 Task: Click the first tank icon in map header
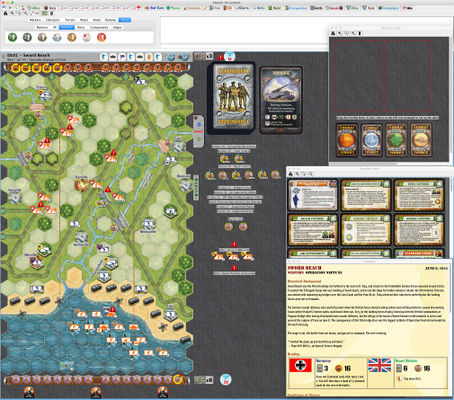113,57
